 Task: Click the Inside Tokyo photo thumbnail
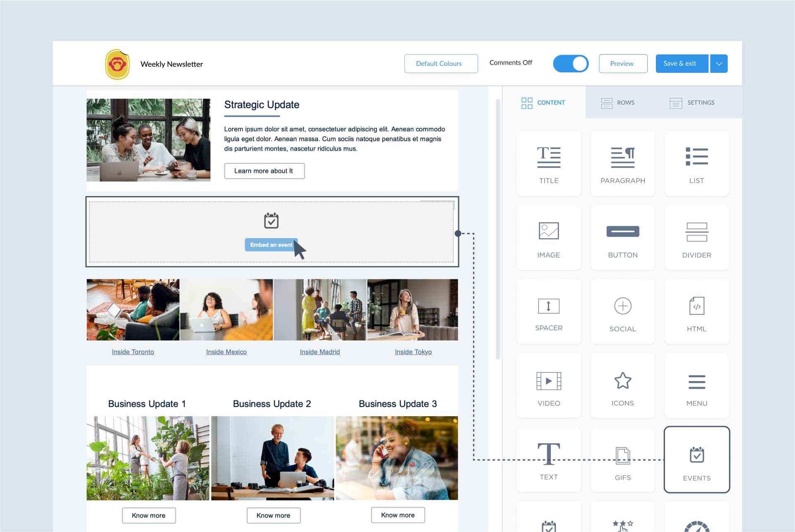[414, 309]
